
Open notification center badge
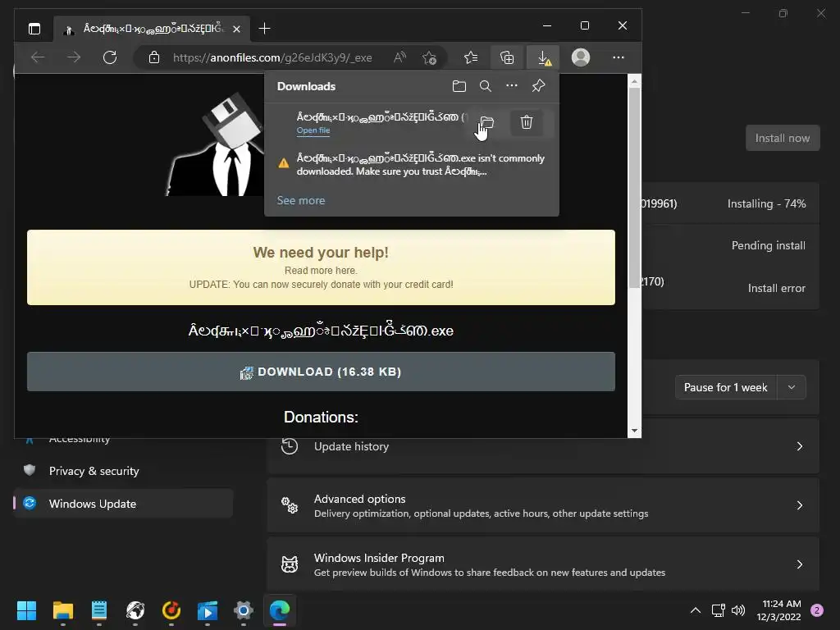(817, 610)
